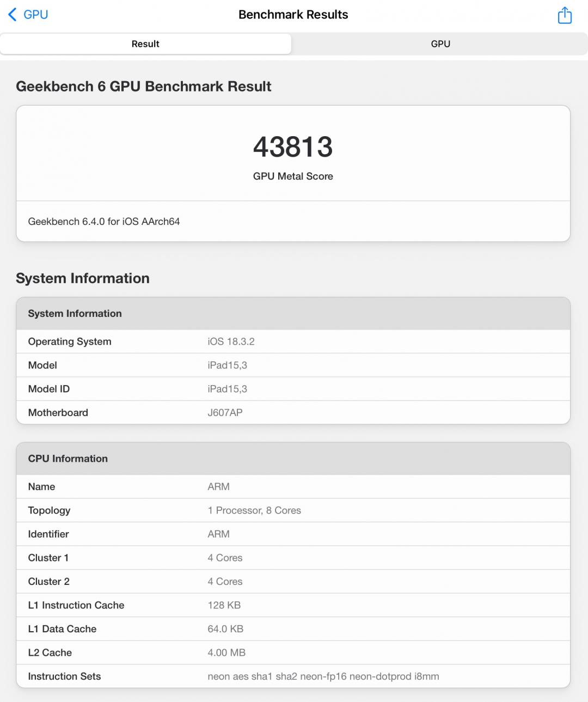This screenshot has height=702, width=588.
Task: Select the Cluster 1 row
Action: pyautogui.click(x=293, y=558)
